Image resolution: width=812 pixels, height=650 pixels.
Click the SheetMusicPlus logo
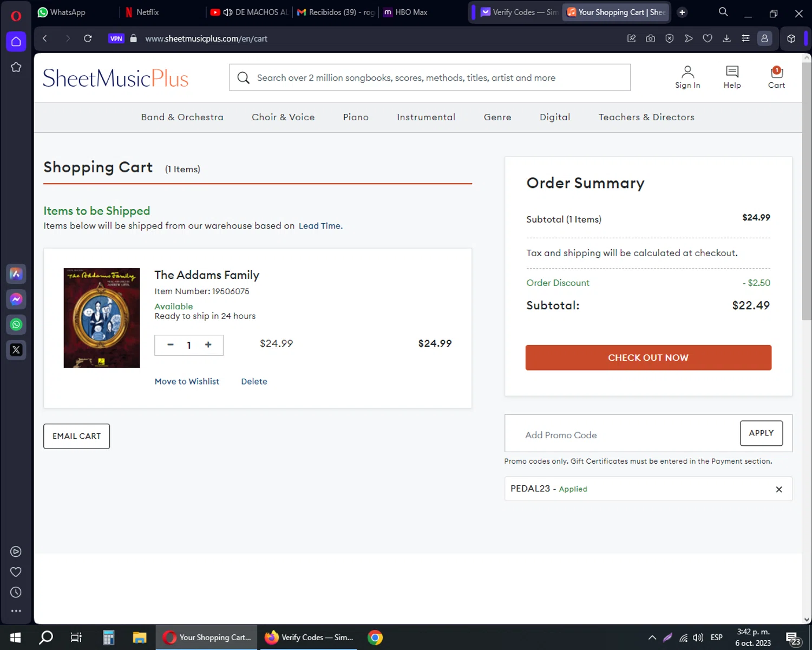[115, 78]
